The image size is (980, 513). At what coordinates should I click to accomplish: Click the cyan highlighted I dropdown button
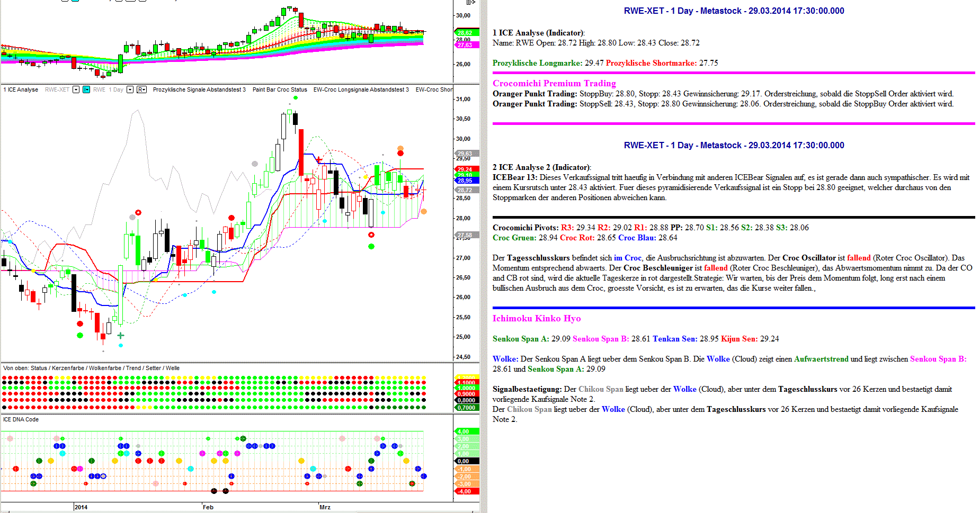pos(86,89)
